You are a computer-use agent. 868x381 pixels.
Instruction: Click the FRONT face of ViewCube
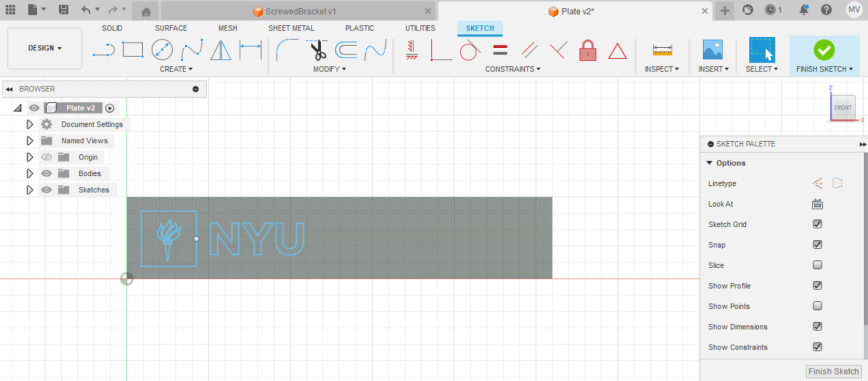coord(843,108)
